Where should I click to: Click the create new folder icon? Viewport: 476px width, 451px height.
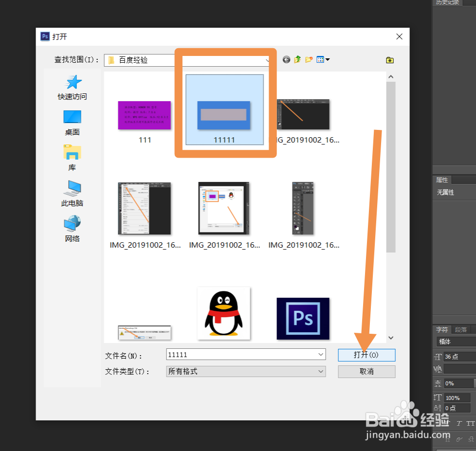[309, 59]
